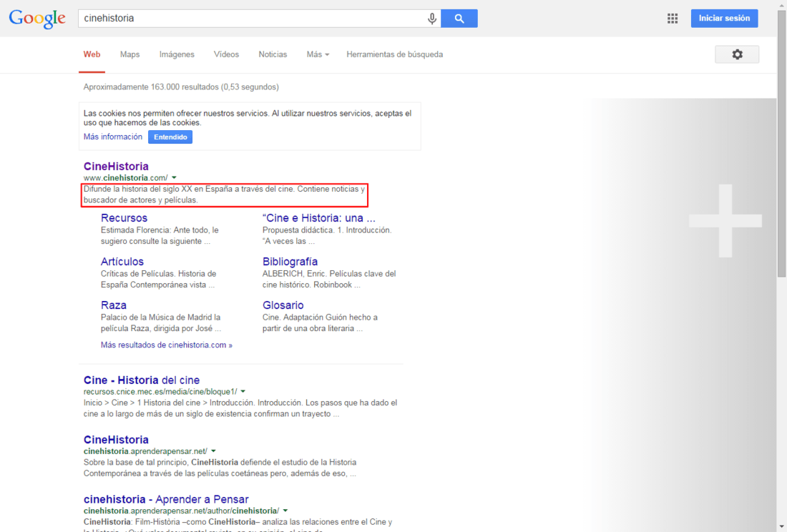The height and width of the screenshot is (532, 787).
Task: Click the scrollbar down arrow
Action: (x=781, y=527)
